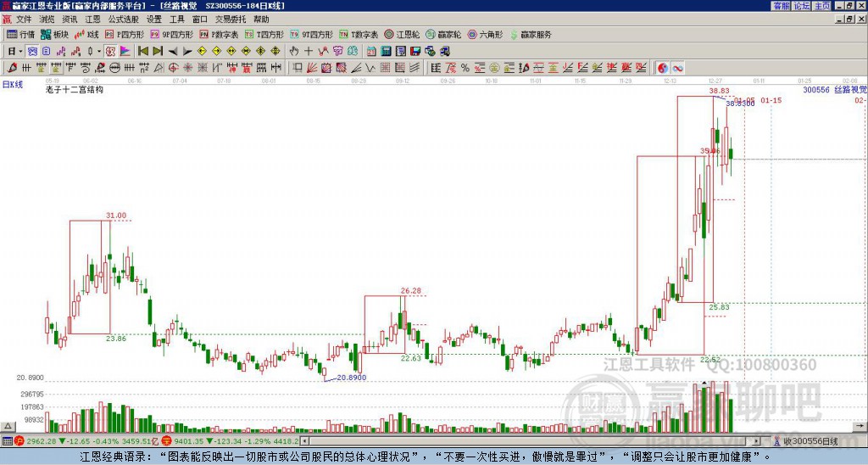The width and height of the screenshot is (868, 465).
Task: Open 赢家服务 service
Action: point(531,34)
